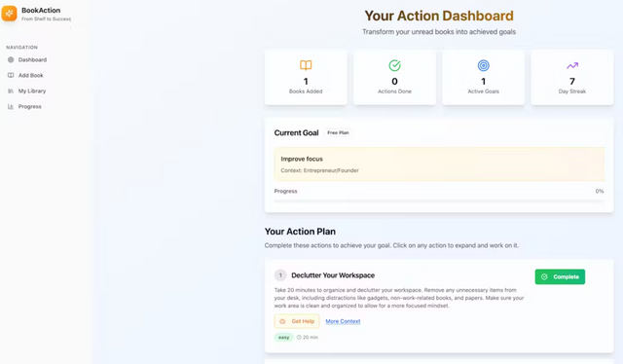Image resolution: width=623 pixels, height=364 pixels.
Task: Open the Dashboard navigation item
Action: tap(27, 59)
